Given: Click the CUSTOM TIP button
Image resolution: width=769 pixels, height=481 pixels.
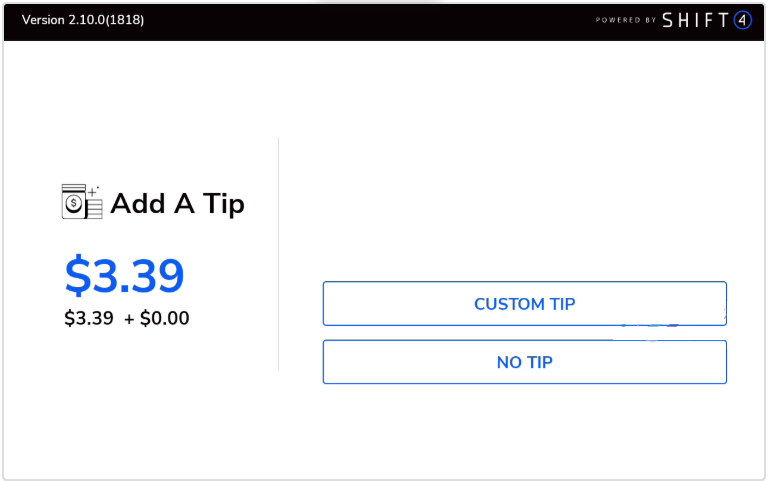Looking at the screenshot, I should point(524,304).
